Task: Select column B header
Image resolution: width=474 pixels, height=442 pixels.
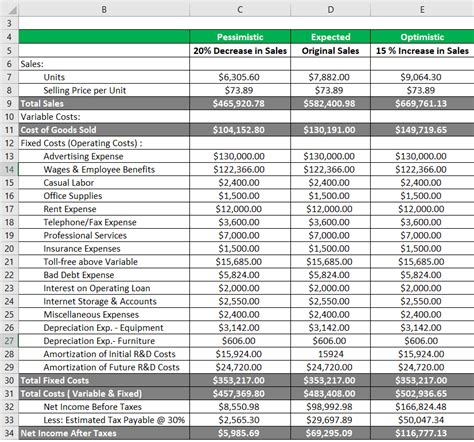Action: [x=104, y=9]
